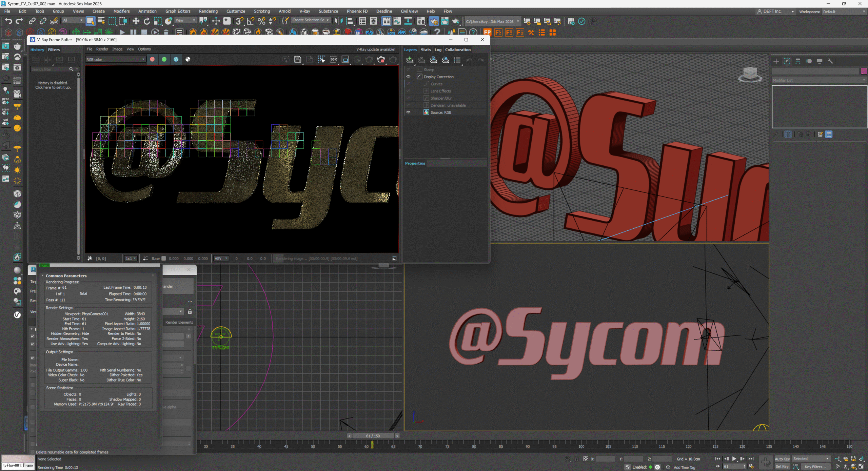Click the Auto Key button
This screenshot has width=868, height=471.
782,459
